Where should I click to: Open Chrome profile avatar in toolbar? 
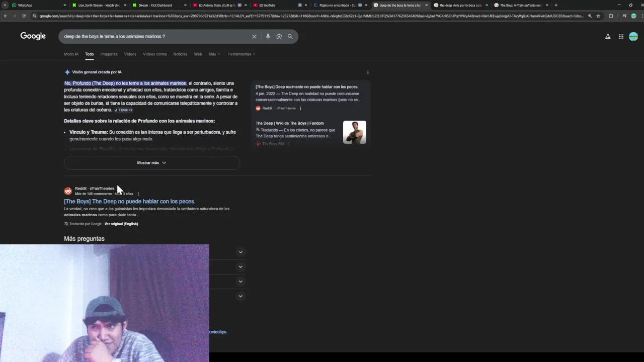(x=633, y=16)
